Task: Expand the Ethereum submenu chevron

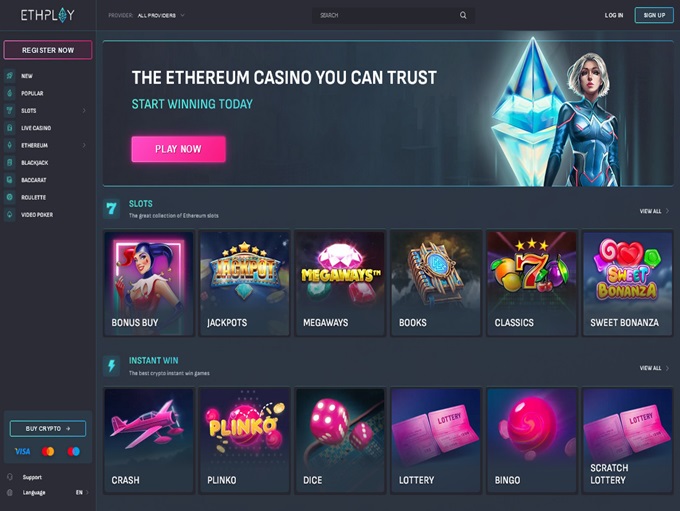Action: (84, 145)
